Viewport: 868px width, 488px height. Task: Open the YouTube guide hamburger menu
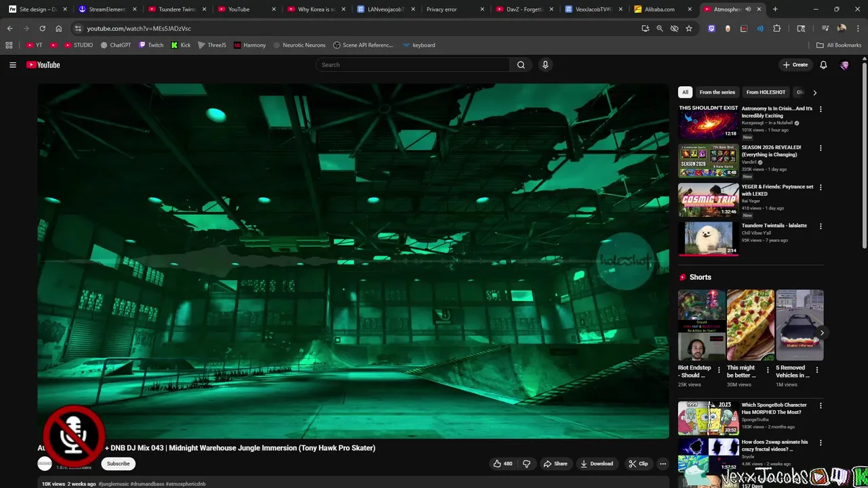point(13,65)
